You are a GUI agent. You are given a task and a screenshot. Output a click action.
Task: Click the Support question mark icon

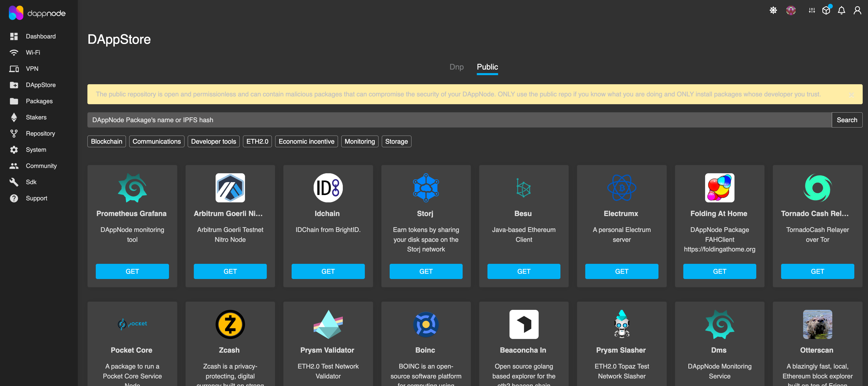[x=14, y=198]
